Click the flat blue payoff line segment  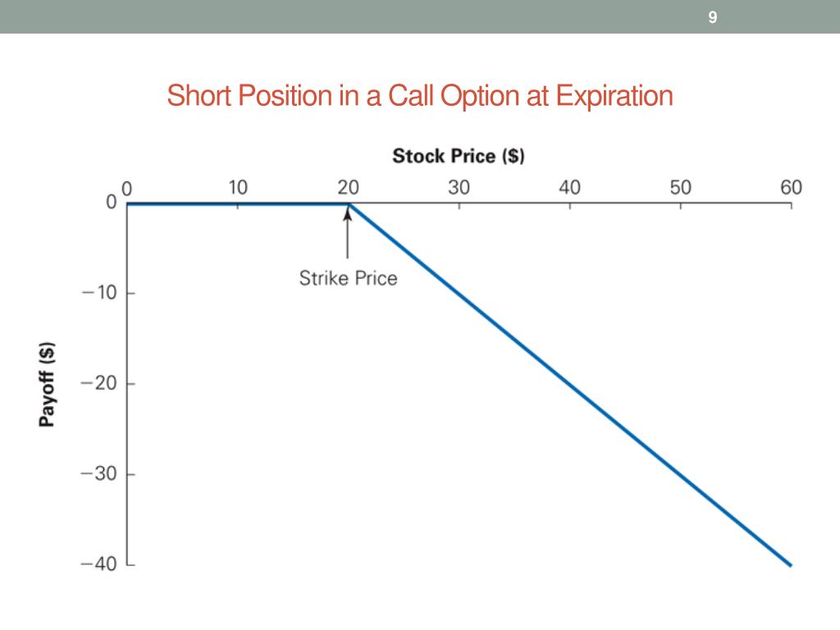(x=237, y=204)
